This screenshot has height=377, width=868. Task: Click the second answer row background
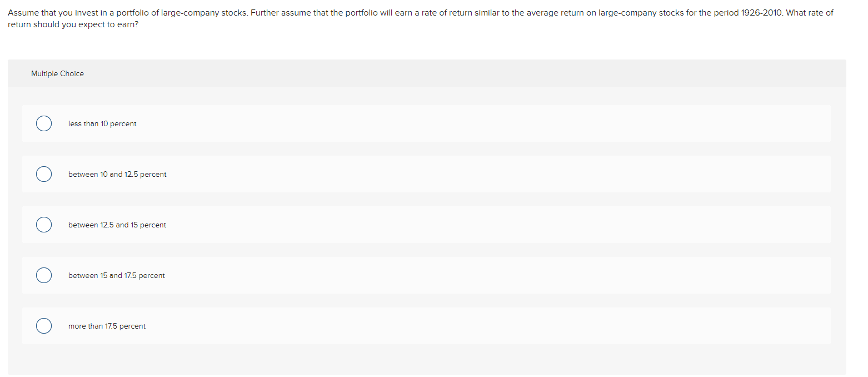pos(389,174)
